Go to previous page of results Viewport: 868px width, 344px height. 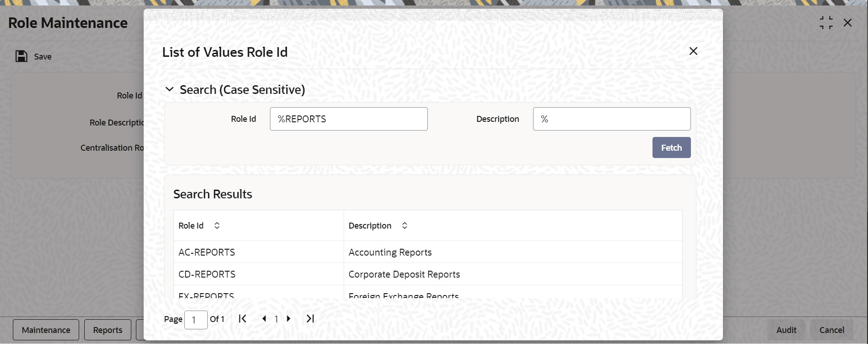click(264, 319)
